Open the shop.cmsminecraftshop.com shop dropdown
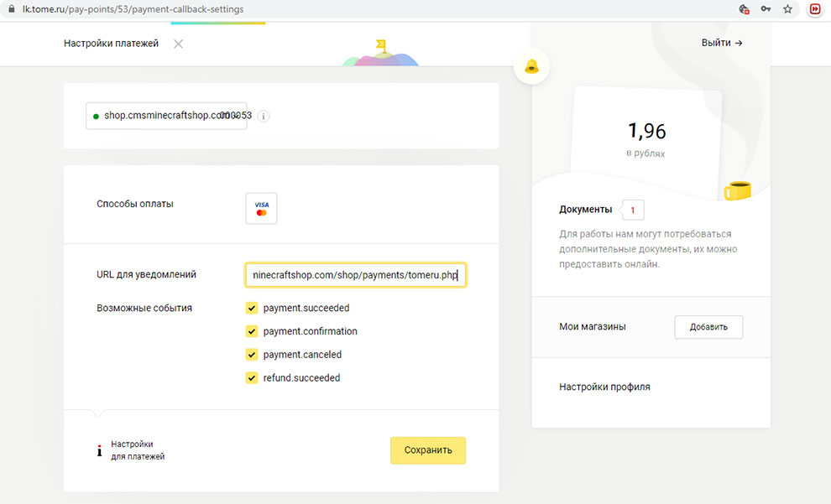 pyautogui.click(x=166, y=116)
